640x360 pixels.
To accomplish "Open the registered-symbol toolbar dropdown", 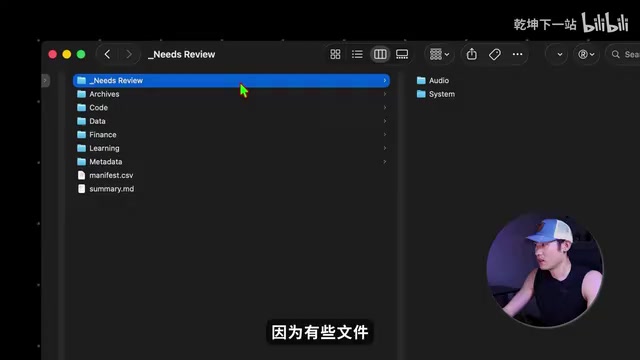I will (x=586, y=54).
